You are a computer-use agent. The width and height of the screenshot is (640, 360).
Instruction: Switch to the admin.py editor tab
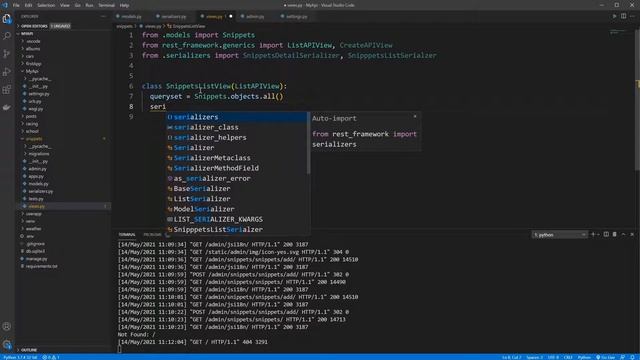pos(255,16)
